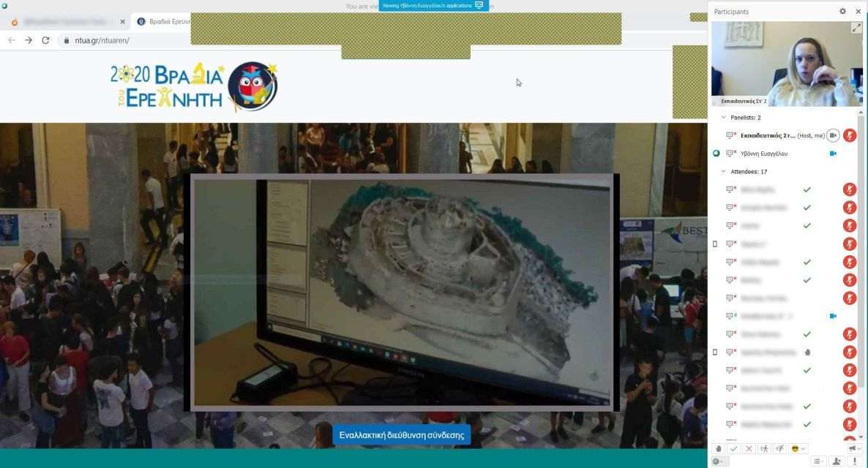Click the exclamation mark icon at panel bottom
The width and height of the screenshot is (868, 468).
click(854, 461)
